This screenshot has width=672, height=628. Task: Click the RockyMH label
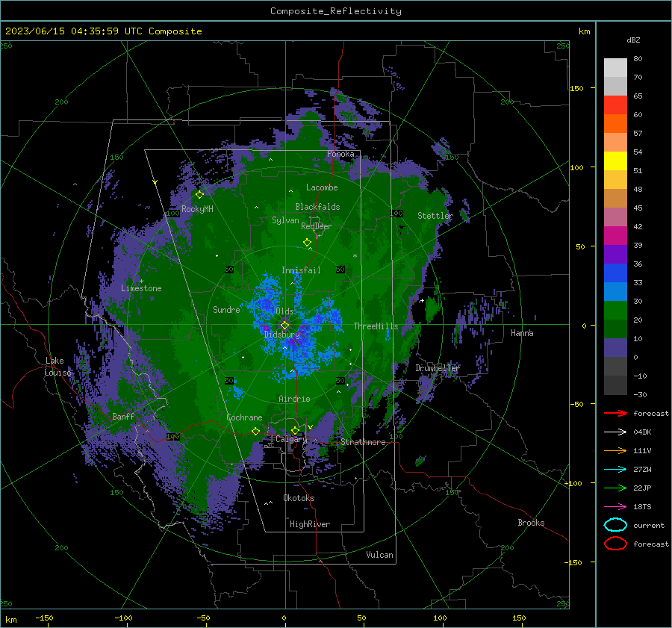[x=197, y=209]
